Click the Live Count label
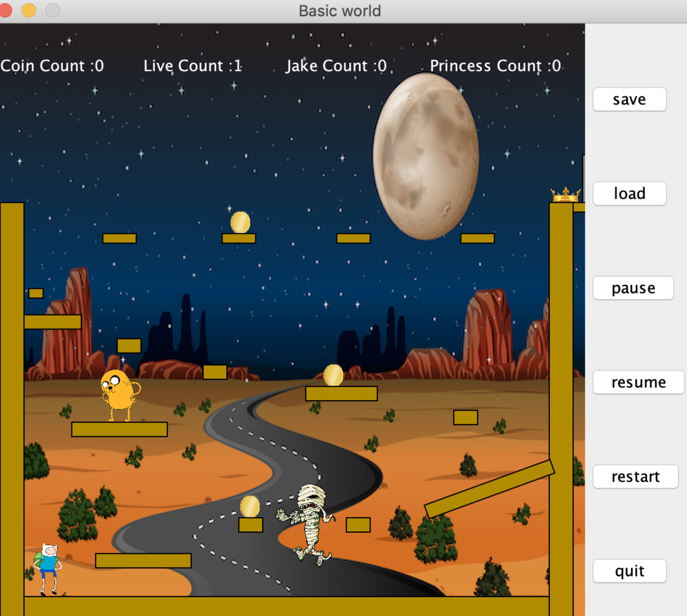The image size is (687, 616). (192, 66)
